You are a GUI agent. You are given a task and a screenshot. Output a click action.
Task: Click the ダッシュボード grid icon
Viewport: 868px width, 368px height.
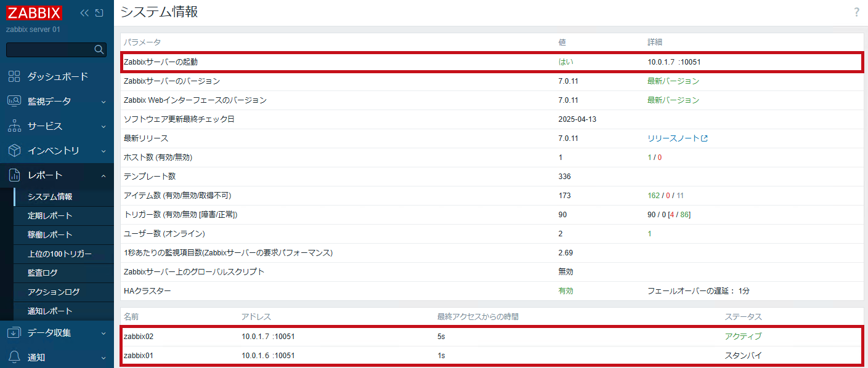[14, 76]
